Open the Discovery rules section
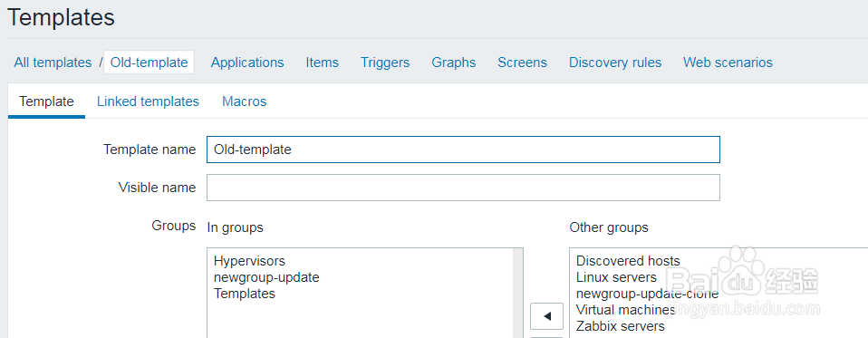Viewport: 868px width, 338px height. pyautogui.click(x=615, y=63)
